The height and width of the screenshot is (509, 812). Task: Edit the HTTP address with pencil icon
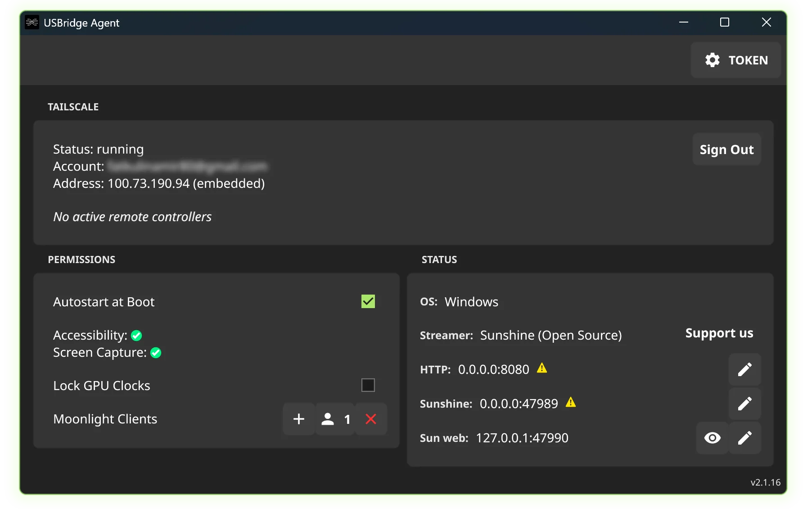click(x=744, y=369)
